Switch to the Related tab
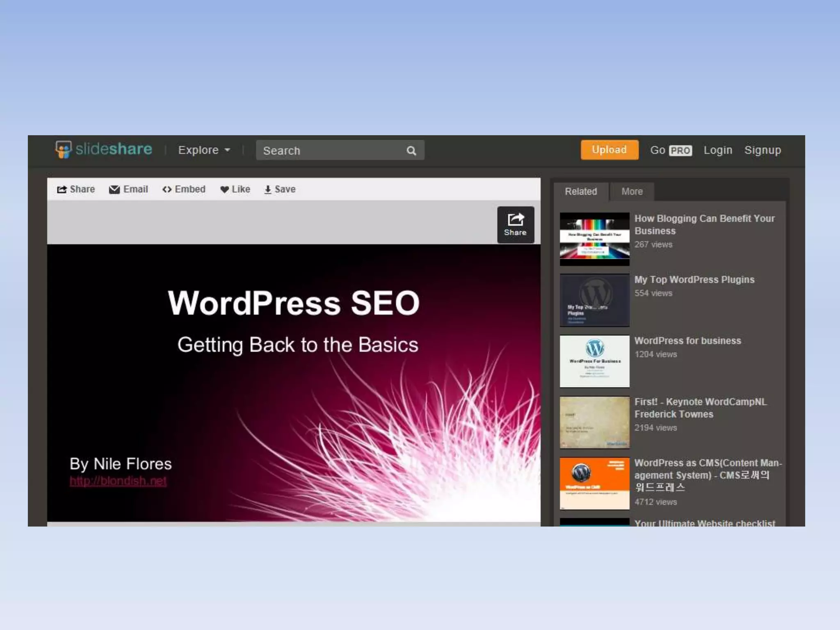 point(581,192)
